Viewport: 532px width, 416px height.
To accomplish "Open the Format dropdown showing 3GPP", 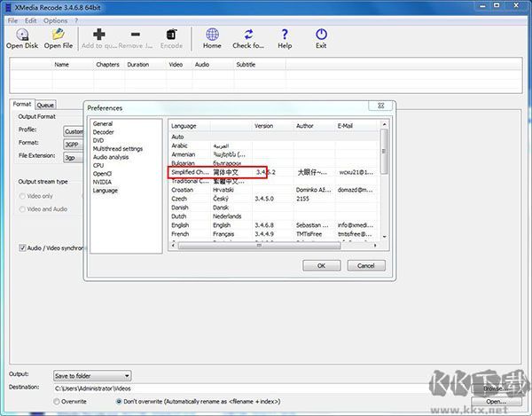I will click(x=74, y=145).
